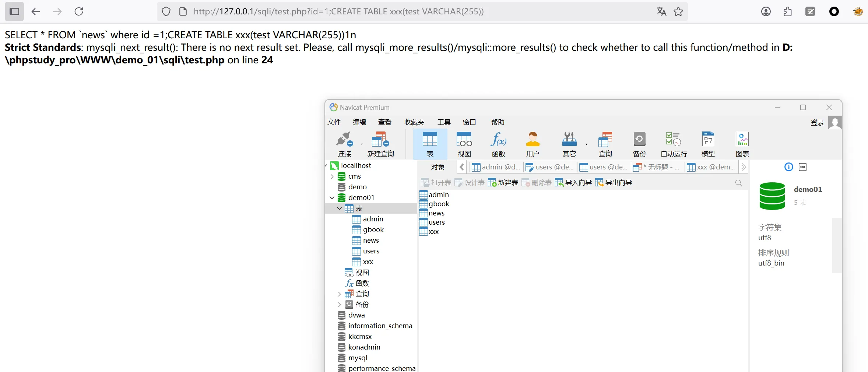The width and height of the screenshot is (868, 372).
Task: Click the Navicat Connection (连接) toolbar icon
Action: pyautogui.click(x=344, y=144)
